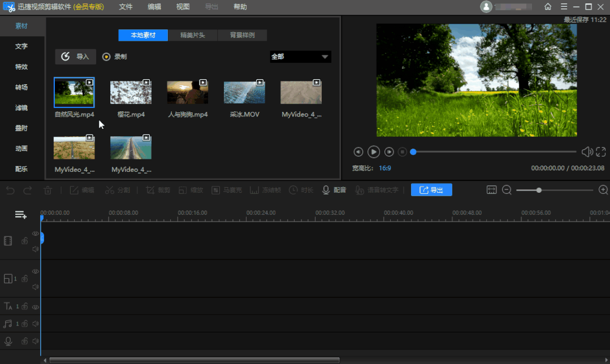Open the 文件 menu
The width and height of the screenshot is (610, 364).
[x=126, y=7]
